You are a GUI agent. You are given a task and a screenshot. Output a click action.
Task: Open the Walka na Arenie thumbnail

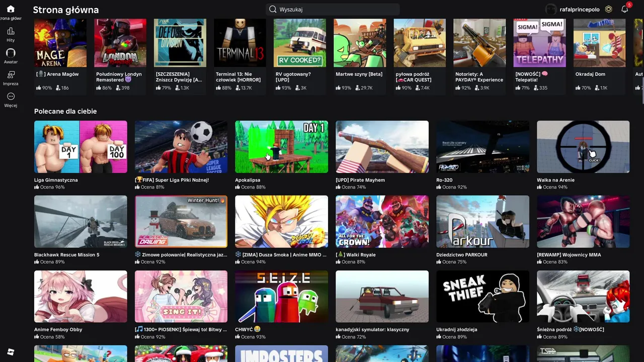[583, 147]
